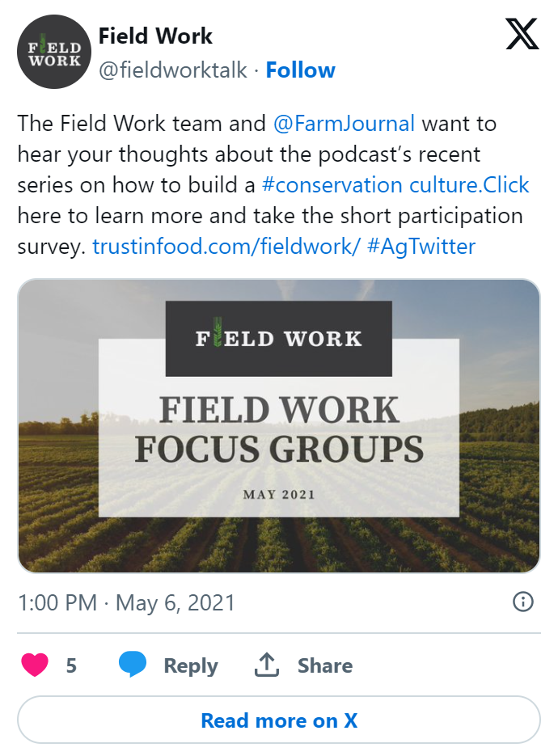Open the #AgTwitter hashtag
Screen dimensions: 558x756
click(421, 246)
